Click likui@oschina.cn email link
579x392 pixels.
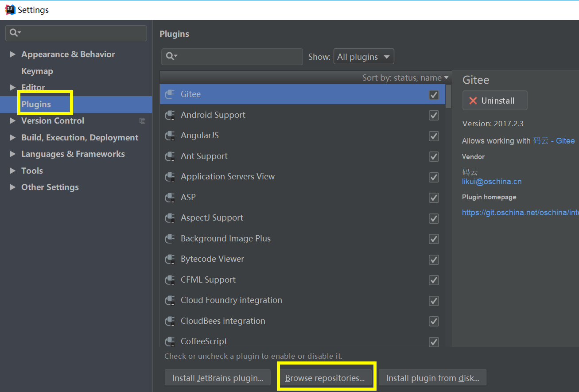pyautogui.click(x=492, y=182)
